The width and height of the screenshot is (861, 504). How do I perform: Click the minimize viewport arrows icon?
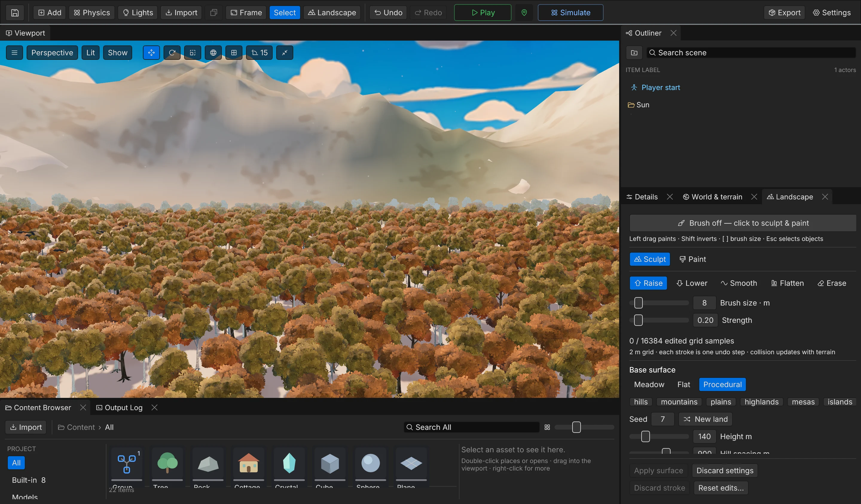(x=285, y=53)
